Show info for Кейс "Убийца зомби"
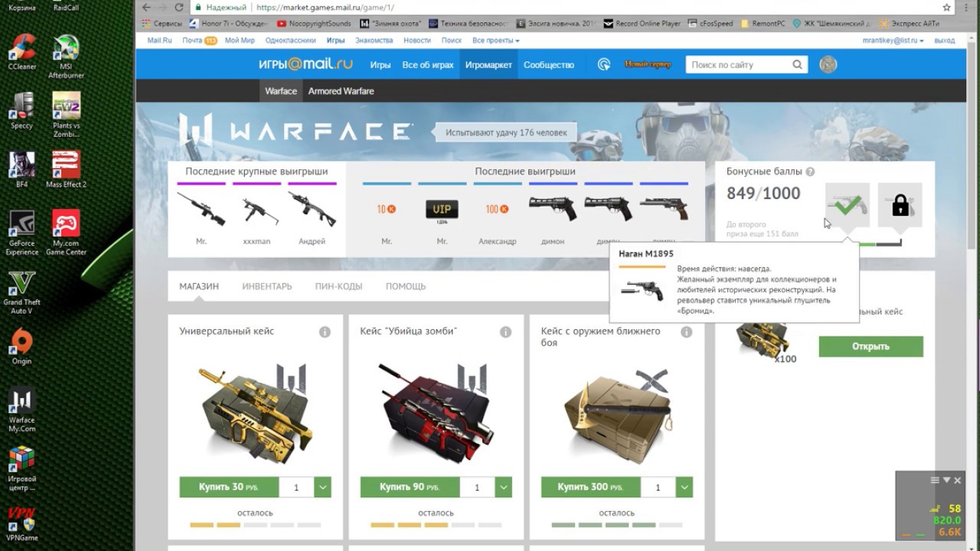 click(505, 332)
